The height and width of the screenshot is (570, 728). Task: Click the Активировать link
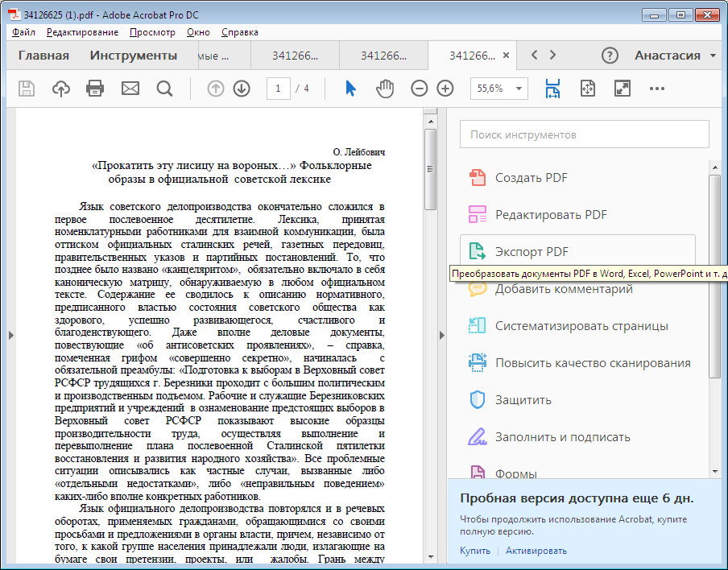point(536,551)
